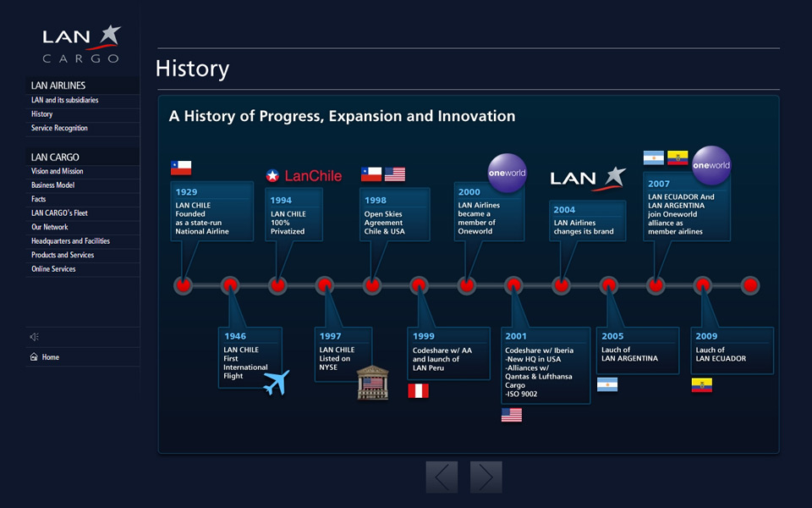The image size is (812, 508).
Task: View LAN CARGO's Fleet page
Action: [x=82, y=213]
